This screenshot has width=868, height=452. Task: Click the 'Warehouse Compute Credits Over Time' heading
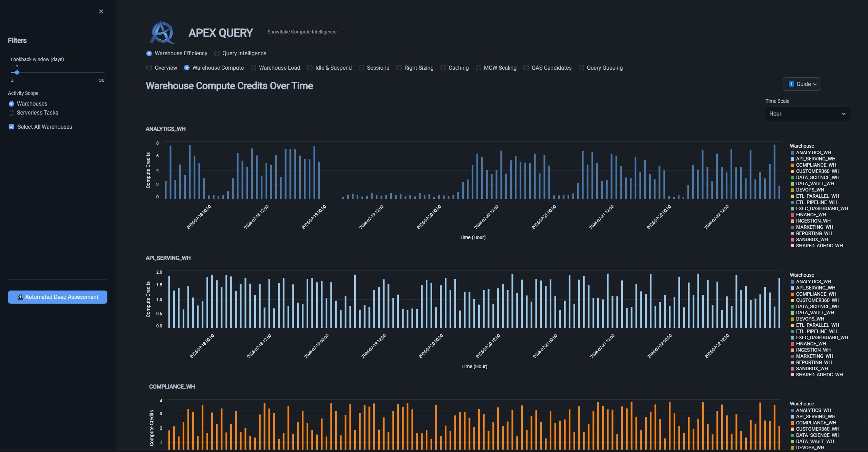[x=229, y=86]
